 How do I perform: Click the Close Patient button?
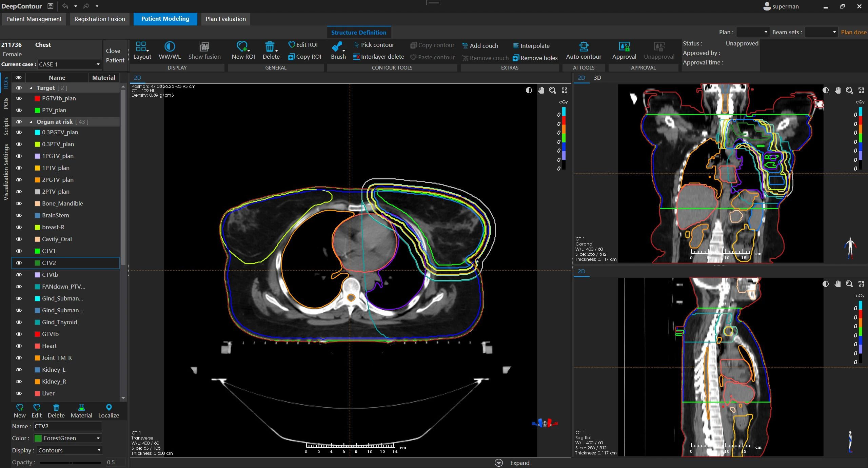click(x=115, y=56)
